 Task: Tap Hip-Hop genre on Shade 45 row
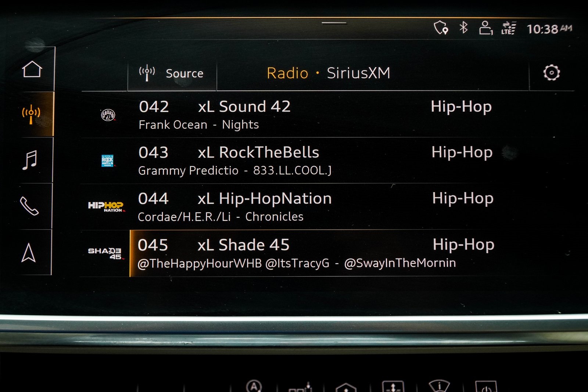(x=463, y=245)
